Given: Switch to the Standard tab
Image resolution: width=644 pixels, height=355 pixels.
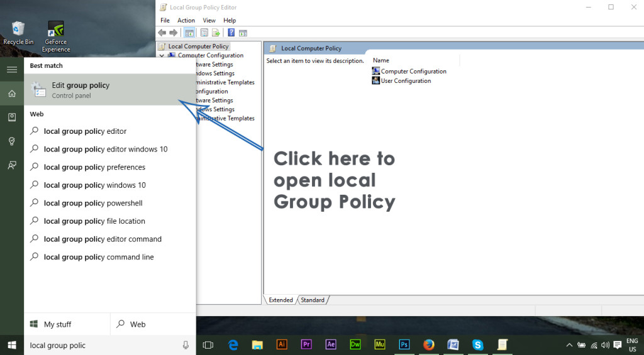Looking at the screenshot, I should pos(313,300).
